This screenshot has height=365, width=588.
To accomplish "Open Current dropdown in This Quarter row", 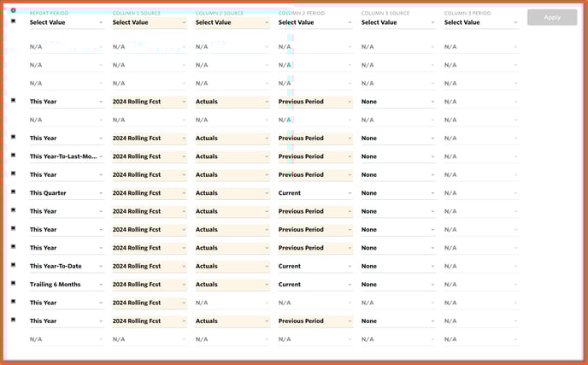I will [x=315, y=193].
